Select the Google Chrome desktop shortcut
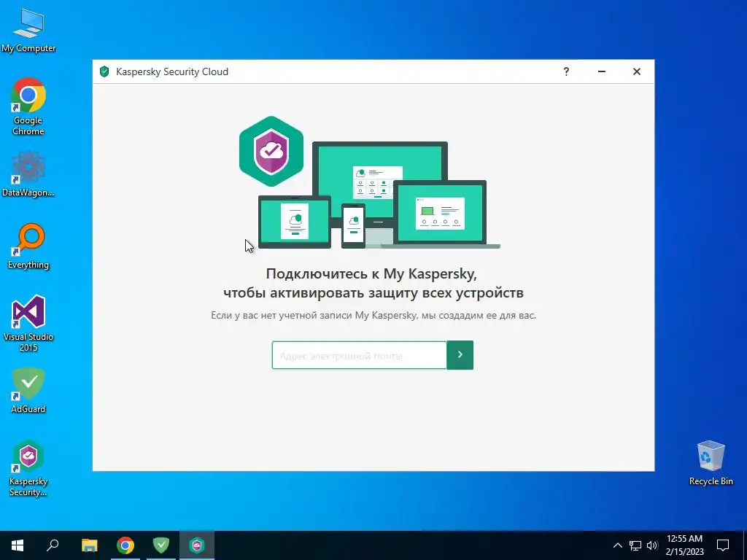The image size is (747, 560). (x=28, y=106)
